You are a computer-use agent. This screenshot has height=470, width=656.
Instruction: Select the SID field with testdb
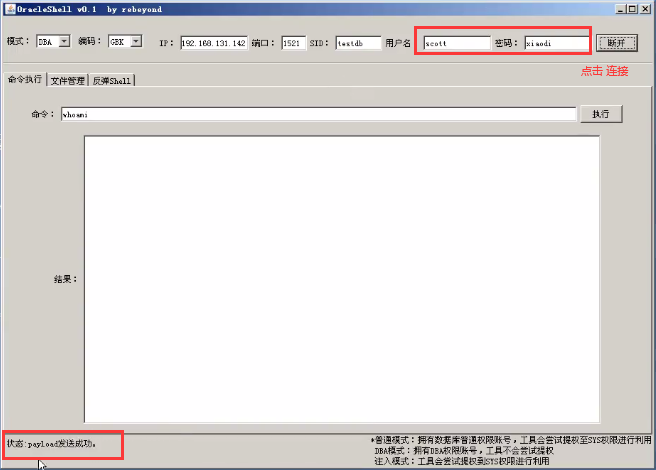point(357,43)
